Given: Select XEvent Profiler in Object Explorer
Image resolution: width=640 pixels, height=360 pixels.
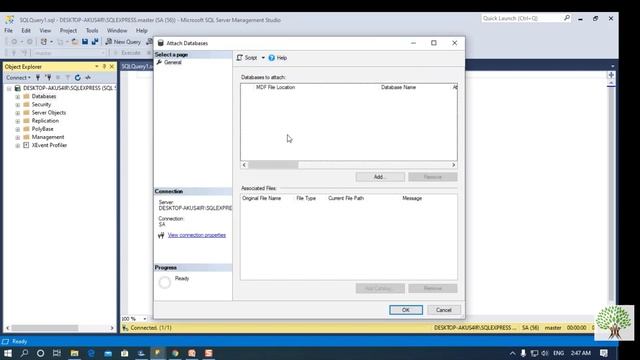Looking at the screenshot, I should tap(49, 145).
